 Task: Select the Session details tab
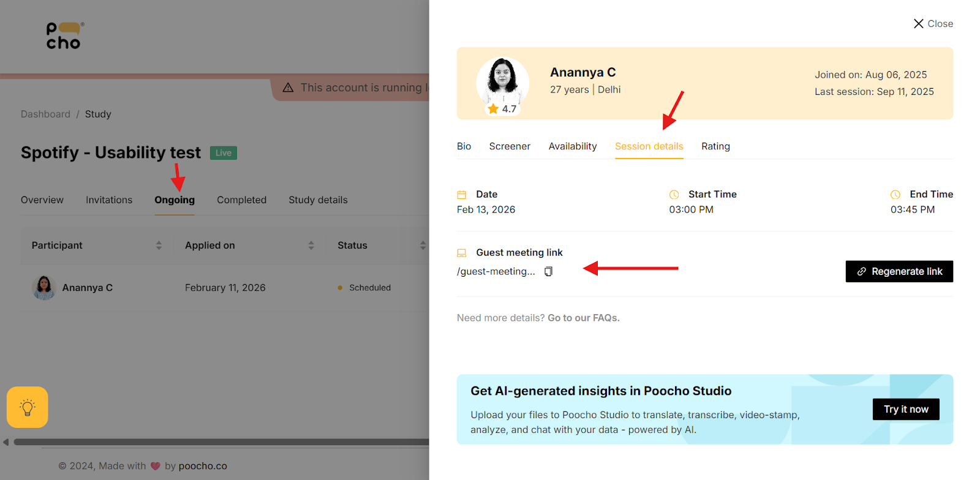pyautogui.click(x=649, y=146)
